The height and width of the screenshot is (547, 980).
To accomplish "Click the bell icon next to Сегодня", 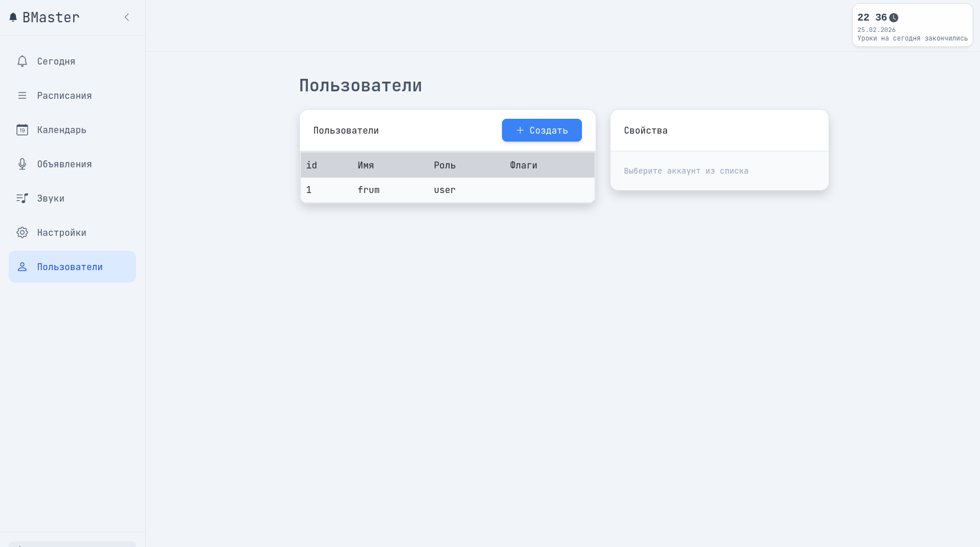I will tap(22, 61).
